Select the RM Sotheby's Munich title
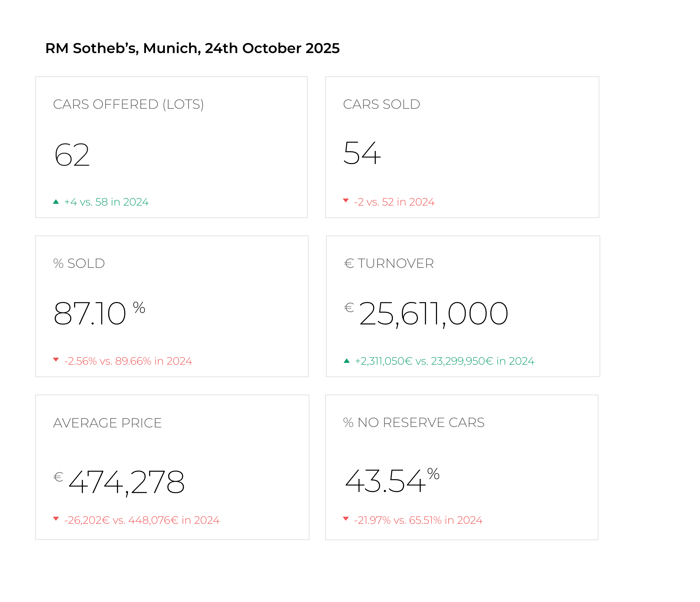 click(192, 48)
